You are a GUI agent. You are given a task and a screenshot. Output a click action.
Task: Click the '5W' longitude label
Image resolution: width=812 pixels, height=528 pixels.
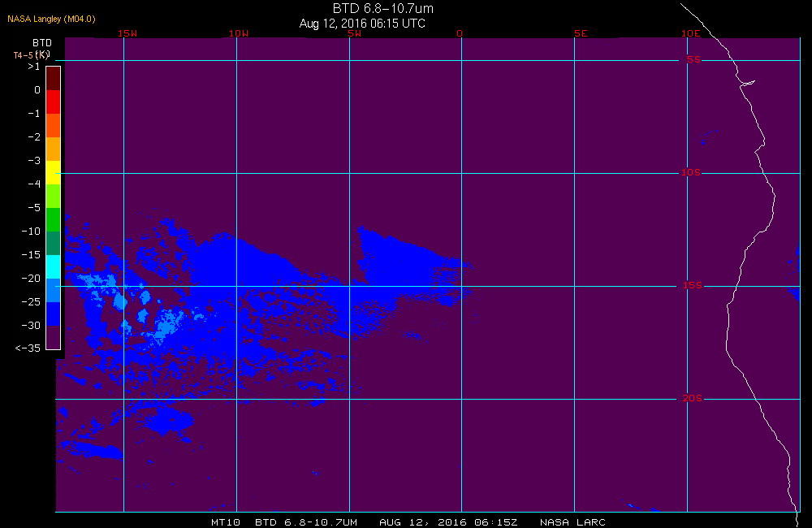tap(354, 33)
